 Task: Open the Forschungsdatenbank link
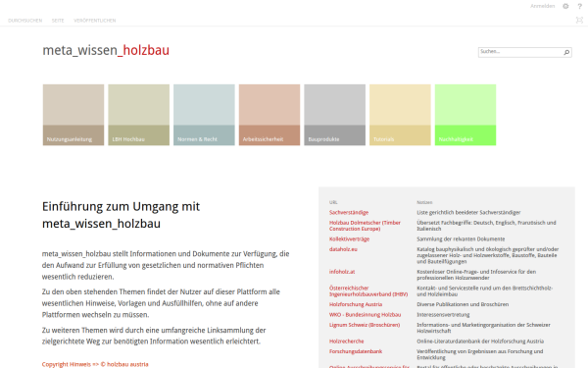coord(356,351)
